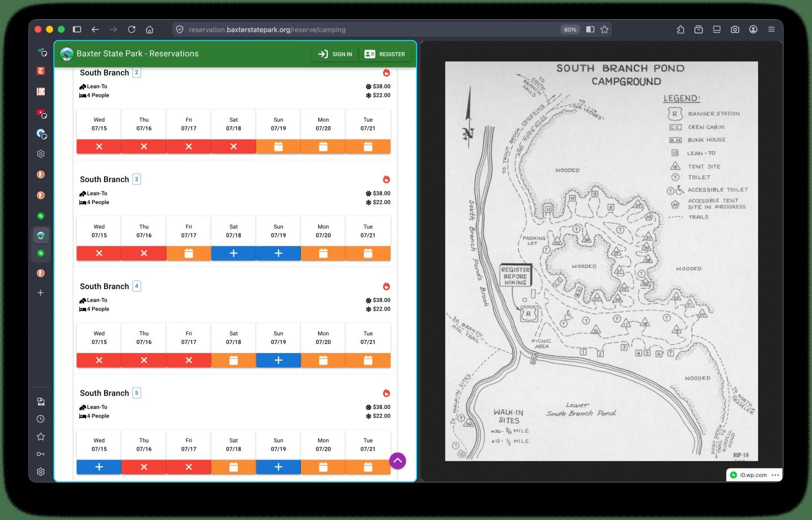This screenshot has width=812, height=520.
Task: Capture a screenshot with the camera toolbar icon
Action: tap(735, 29)
